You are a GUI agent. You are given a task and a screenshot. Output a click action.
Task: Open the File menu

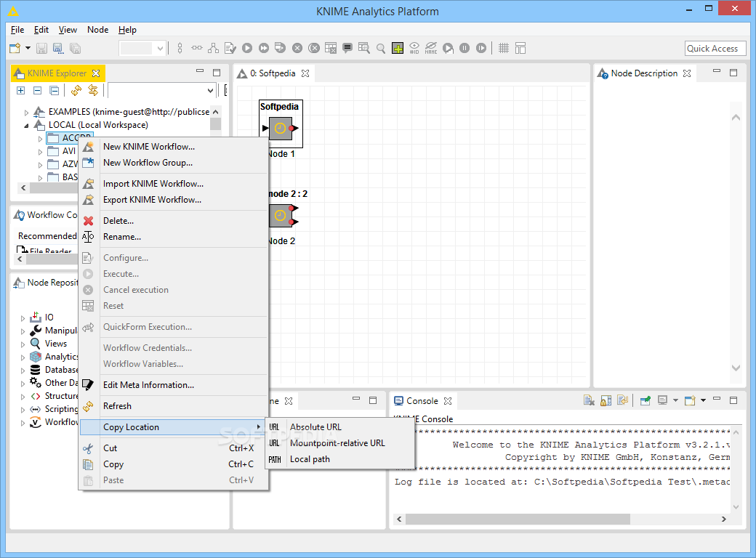coord(17,29)
